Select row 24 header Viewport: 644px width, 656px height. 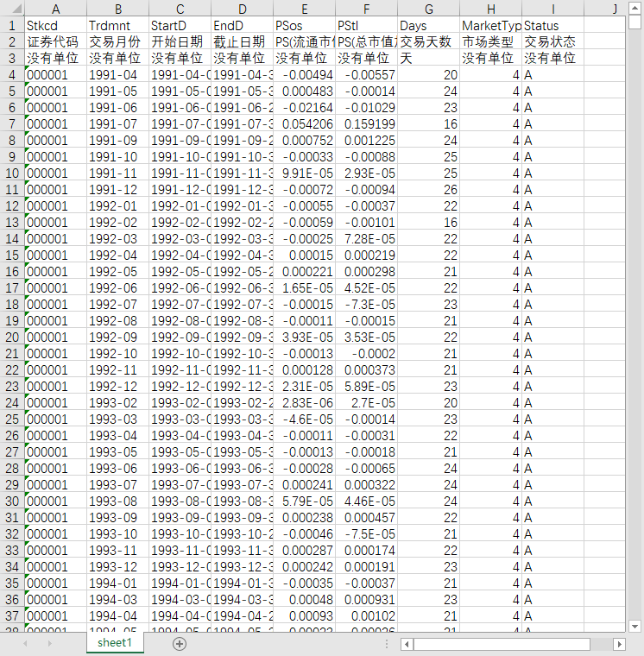[12, 403]
